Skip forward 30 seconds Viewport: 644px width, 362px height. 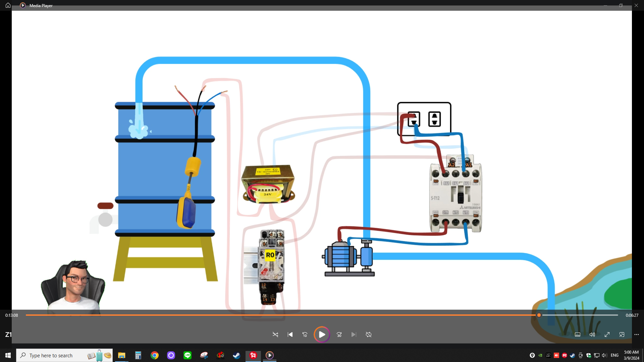click(x=339, y=335)
